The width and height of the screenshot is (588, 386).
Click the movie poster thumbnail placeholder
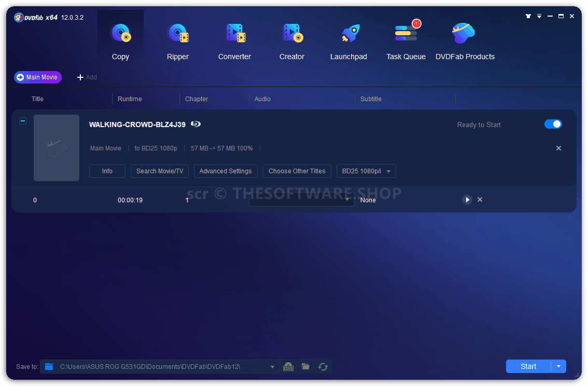tap(56, 148)
